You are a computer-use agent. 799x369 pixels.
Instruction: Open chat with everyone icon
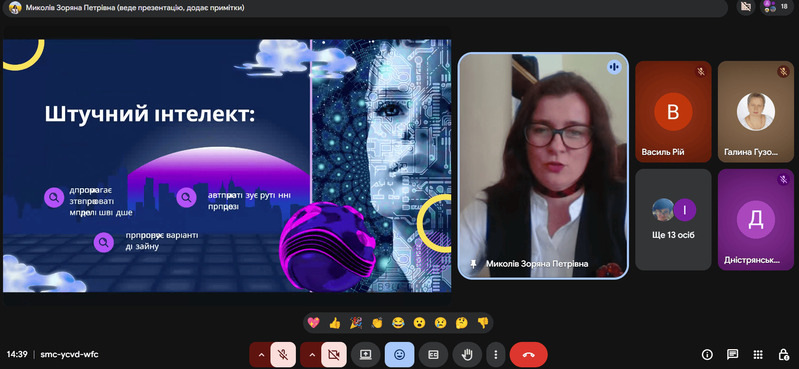[733, 355]
